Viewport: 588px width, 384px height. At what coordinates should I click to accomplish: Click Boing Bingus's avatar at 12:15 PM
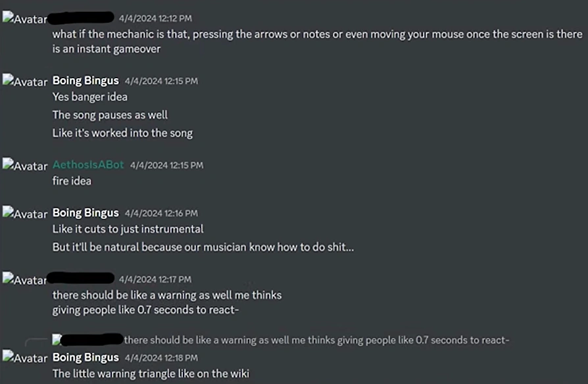[x=24, y=82]
